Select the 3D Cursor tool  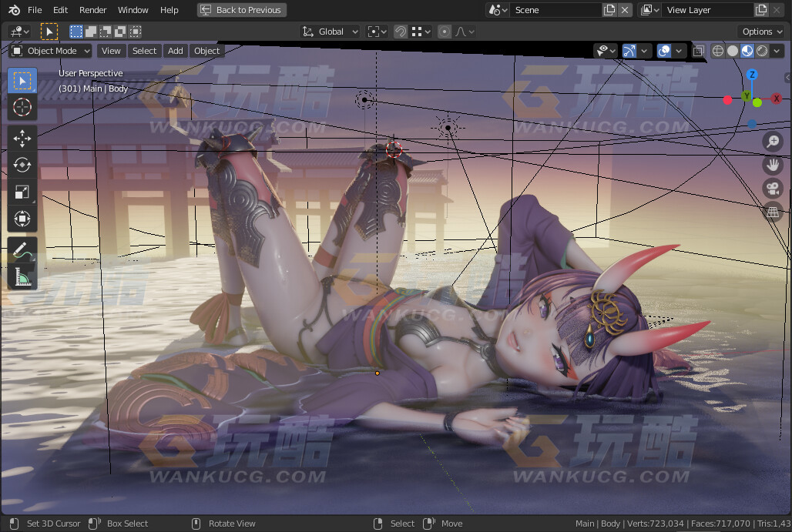tap(22, 107)
